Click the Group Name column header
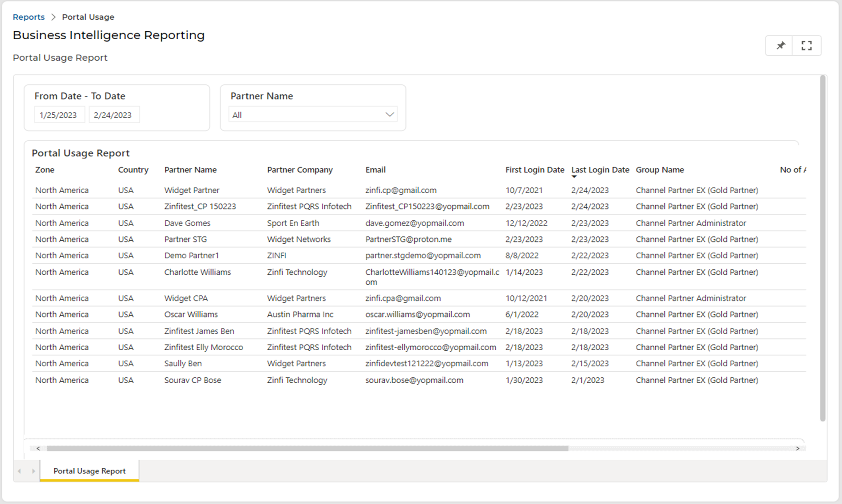The image size is (842, 504). [x=660, y=170]
